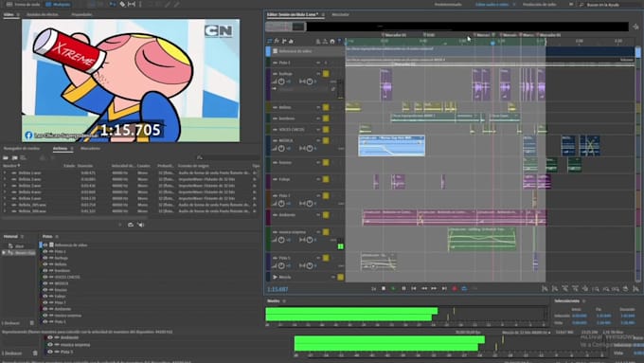This screenshot has height=363, width=644.
Task: Adjust the burbuja track volume knob
Action: point(281,82)
